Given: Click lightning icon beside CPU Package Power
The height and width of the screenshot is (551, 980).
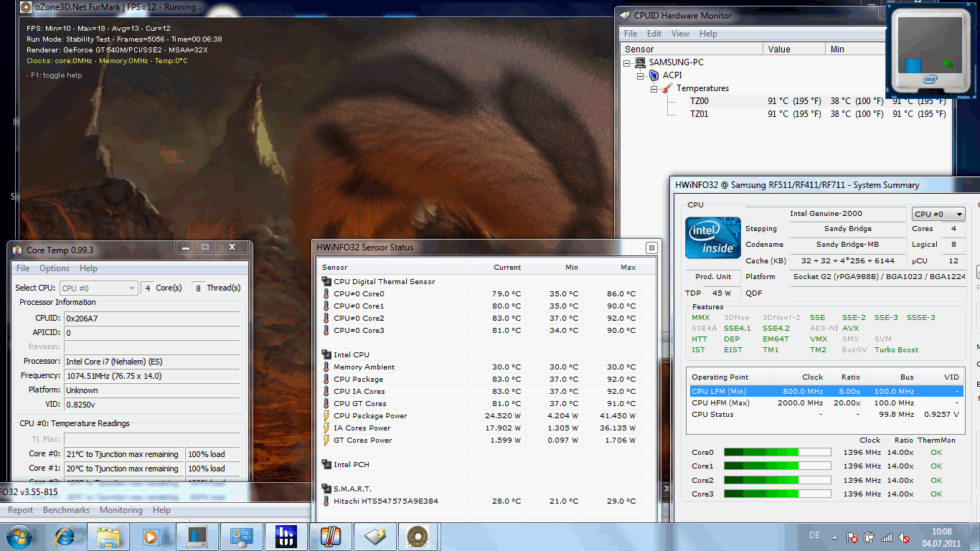Looking at the screenshot, I should coord(326,415).
